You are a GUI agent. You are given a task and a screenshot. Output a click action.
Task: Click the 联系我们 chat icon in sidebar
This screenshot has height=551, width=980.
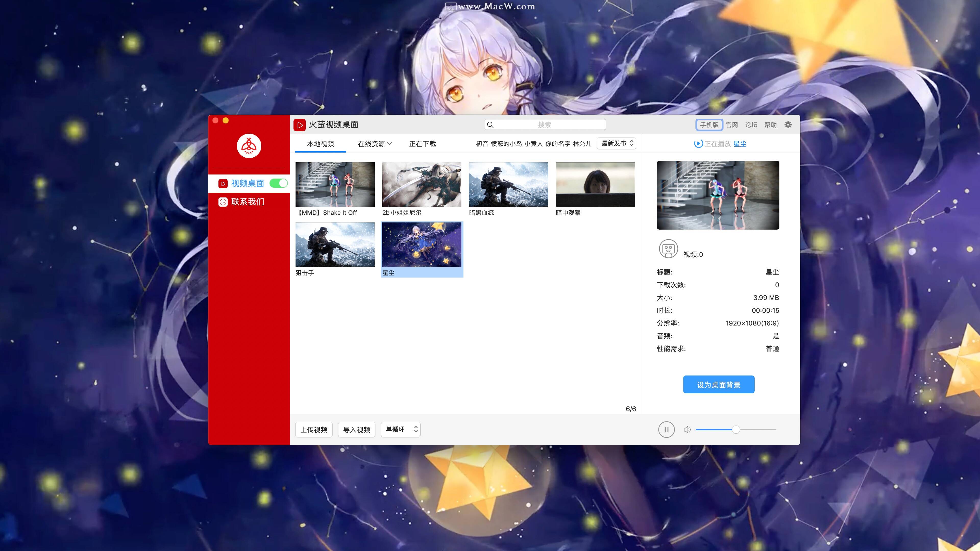223,202
